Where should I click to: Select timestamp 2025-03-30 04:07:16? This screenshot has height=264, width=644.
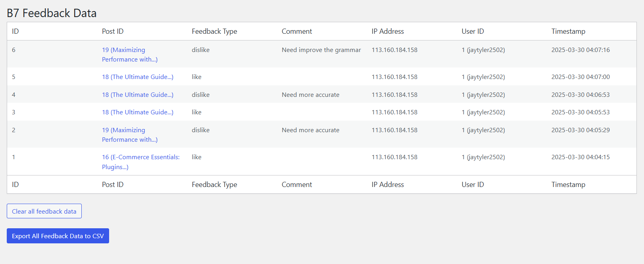581,50
